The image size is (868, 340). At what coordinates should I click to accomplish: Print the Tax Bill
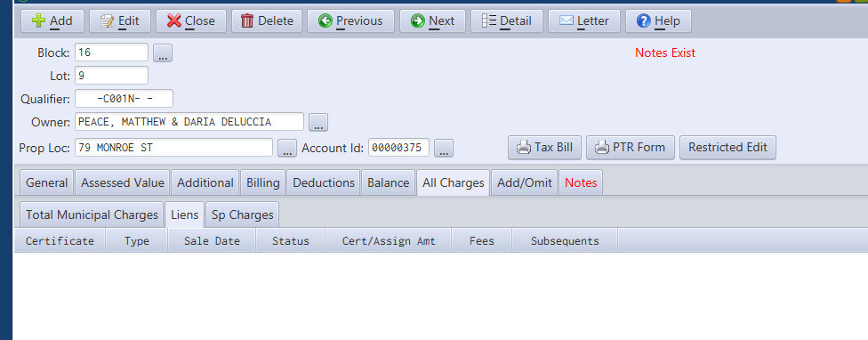point(544,148)
